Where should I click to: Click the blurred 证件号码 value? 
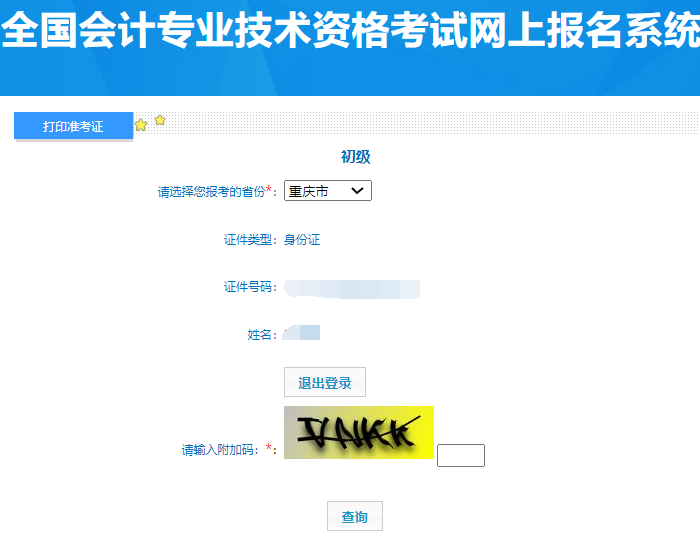[352, 288]
